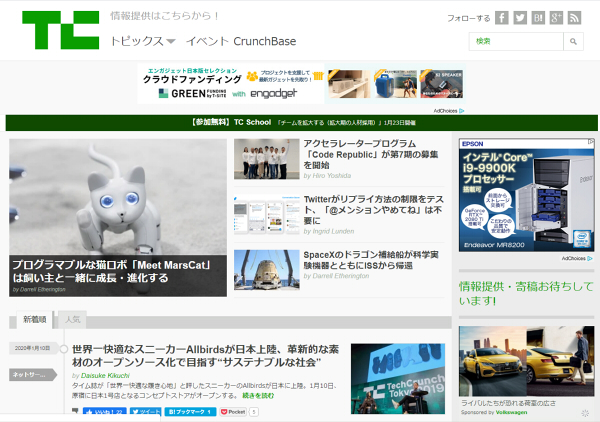Click author Darrell Etherington under SpaceX article
Image resolution: width=600 pixels, height=422 pixels.
point(341,276)
